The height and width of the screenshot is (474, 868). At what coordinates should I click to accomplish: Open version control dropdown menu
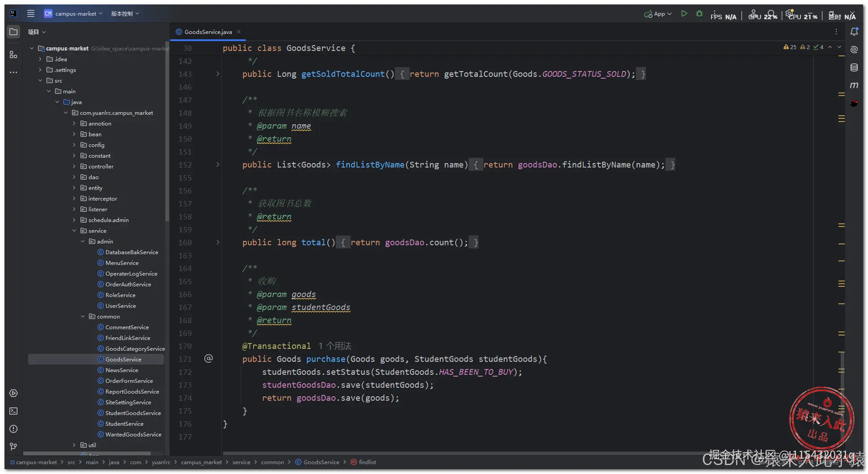[125, 13]
